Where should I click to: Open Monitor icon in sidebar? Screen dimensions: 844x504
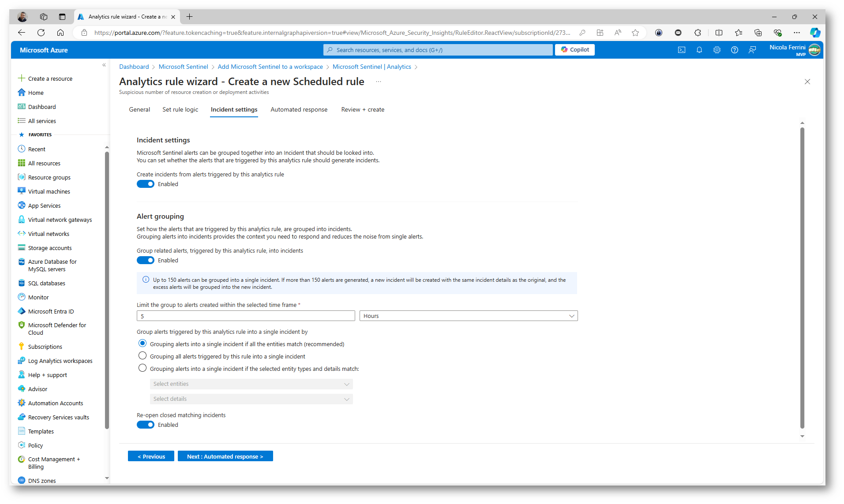click(21, 297)
